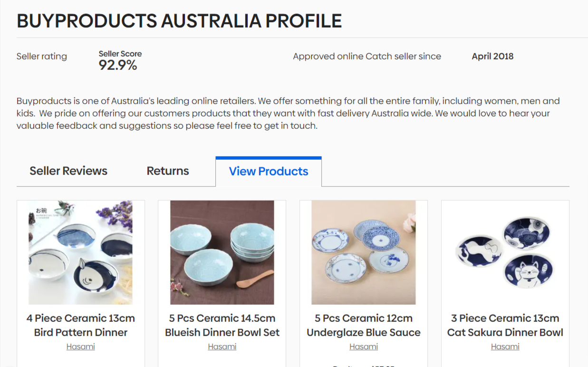
Task: Click the cat sakura bowls product image
Action: [505, 252]
